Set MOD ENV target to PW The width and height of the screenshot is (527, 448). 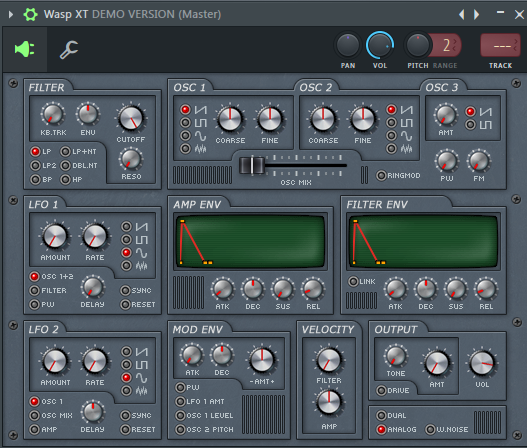click(180, 387)
